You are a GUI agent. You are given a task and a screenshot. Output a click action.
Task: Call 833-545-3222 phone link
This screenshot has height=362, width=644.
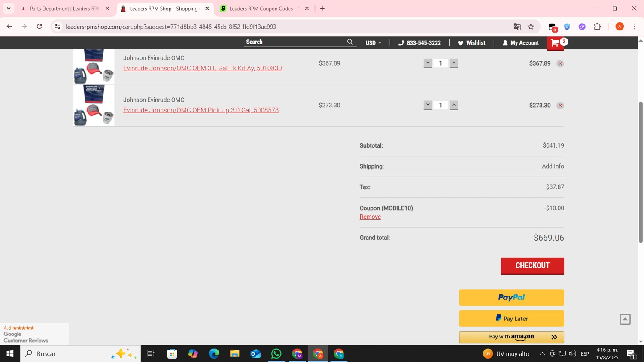[419, 43]
